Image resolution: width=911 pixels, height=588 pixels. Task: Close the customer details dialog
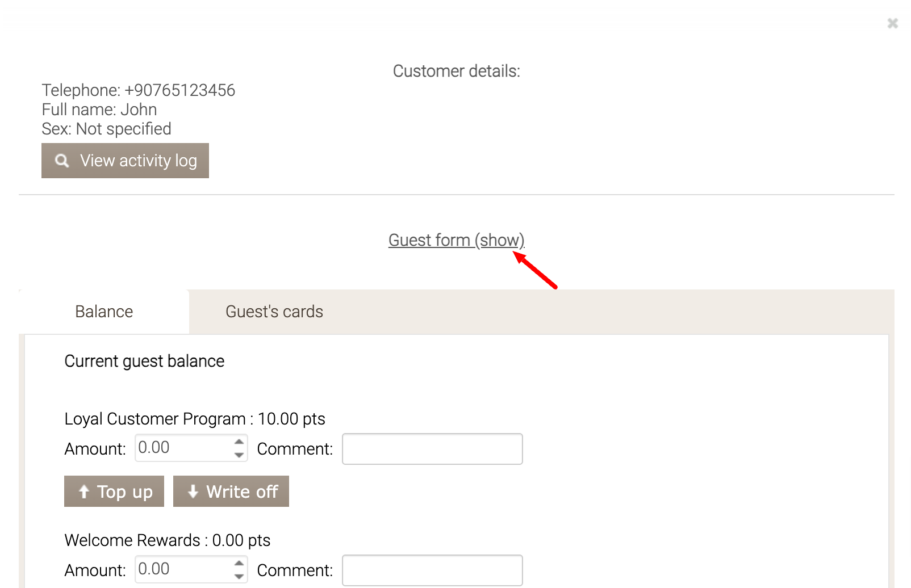[892, 23]
